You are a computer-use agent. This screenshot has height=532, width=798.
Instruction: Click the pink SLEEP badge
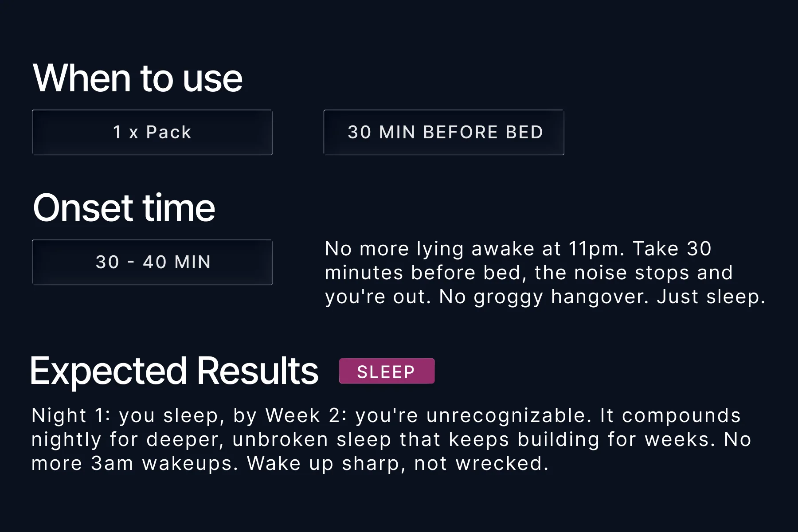tap(387, 371)
